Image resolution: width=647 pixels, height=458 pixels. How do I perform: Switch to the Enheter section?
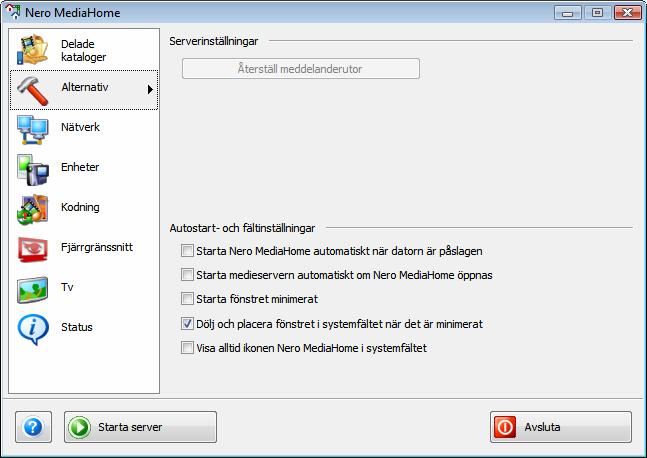pyautogui.click(x=84, y=170)
